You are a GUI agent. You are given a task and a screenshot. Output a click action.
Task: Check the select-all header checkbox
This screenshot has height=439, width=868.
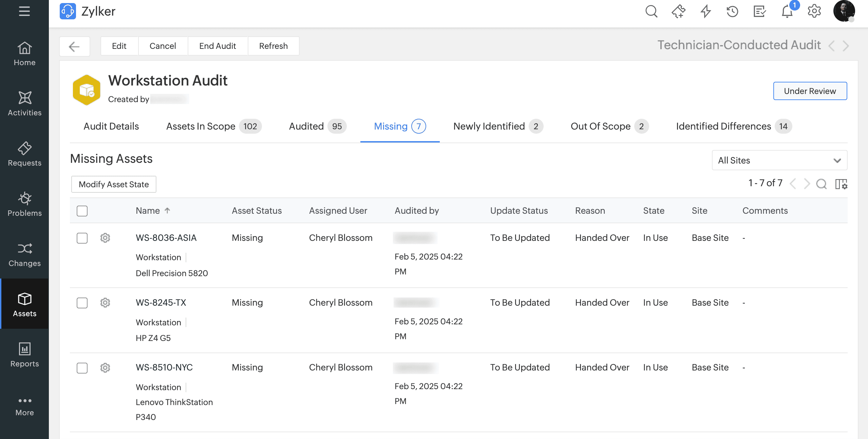82,211
